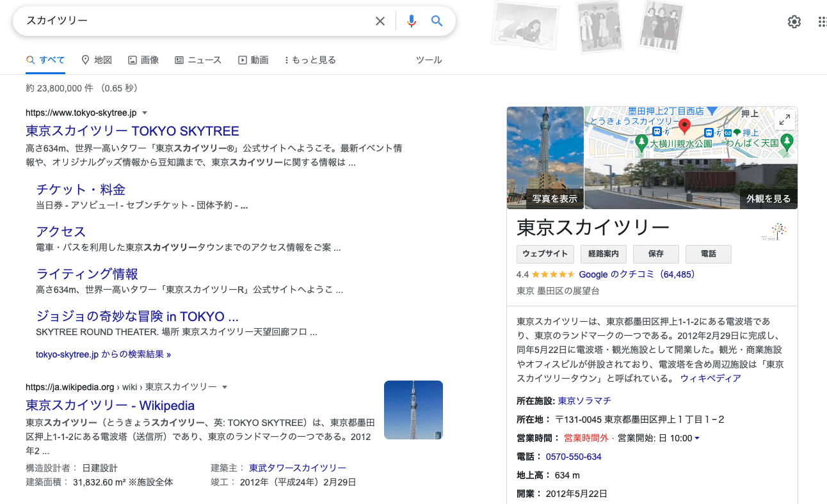Open the もっと見る menu

[x=310, y=60]
